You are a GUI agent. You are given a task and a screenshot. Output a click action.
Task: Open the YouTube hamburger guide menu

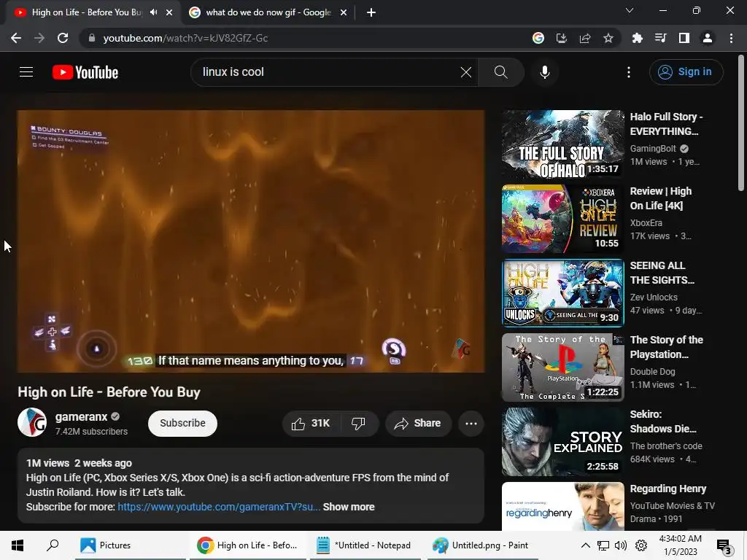(26, 72)
